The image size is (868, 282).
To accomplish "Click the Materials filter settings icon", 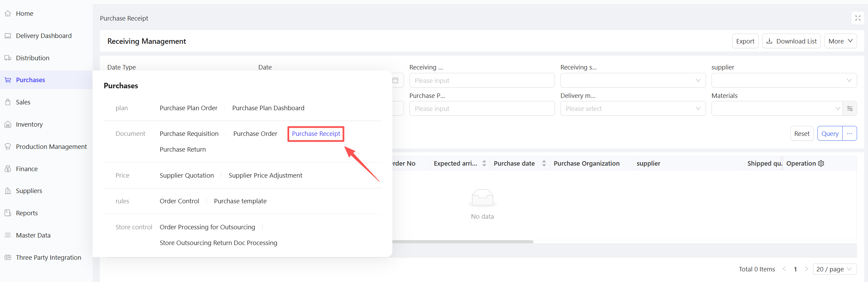I will [x=850, y=108].
